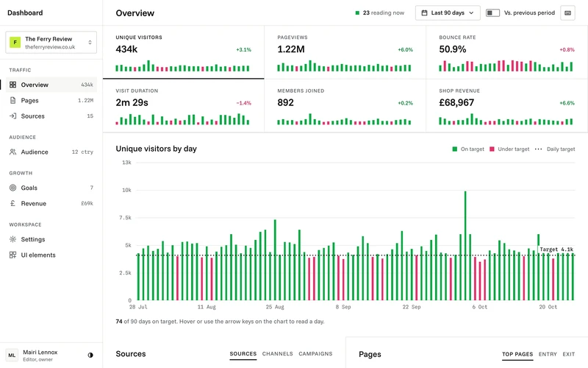Click the Daily target dotted legend marker
The height and width of the screenshot is (368, 588).
(538, 149)
